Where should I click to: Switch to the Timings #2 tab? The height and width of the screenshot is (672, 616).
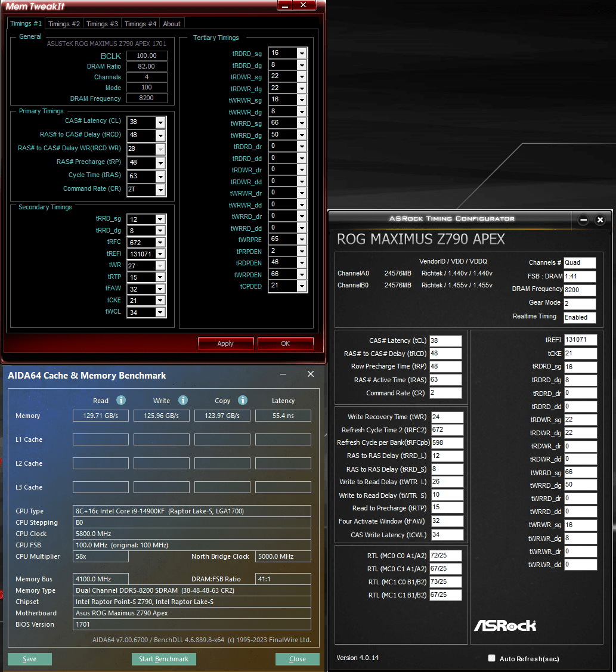[x=64, y=24]
